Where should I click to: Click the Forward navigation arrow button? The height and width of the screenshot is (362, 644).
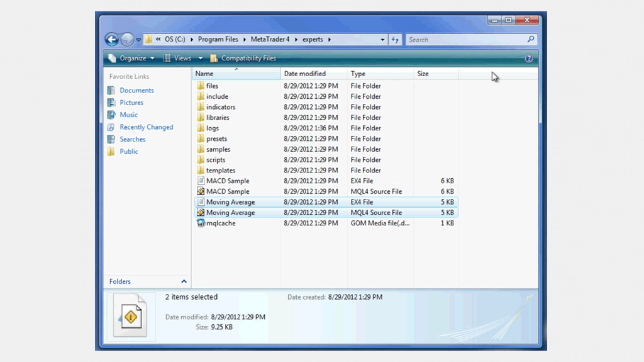(127, 40)
